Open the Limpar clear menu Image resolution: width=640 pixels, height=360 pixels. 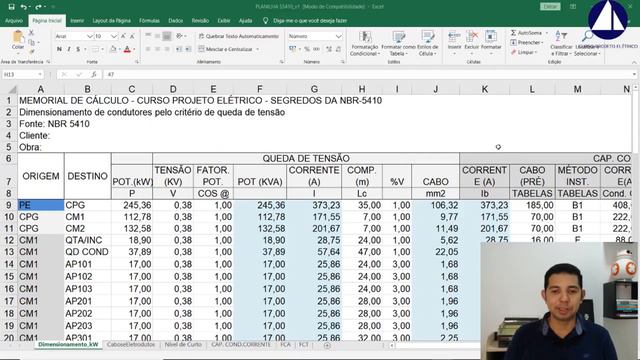(x=524, y=52)
